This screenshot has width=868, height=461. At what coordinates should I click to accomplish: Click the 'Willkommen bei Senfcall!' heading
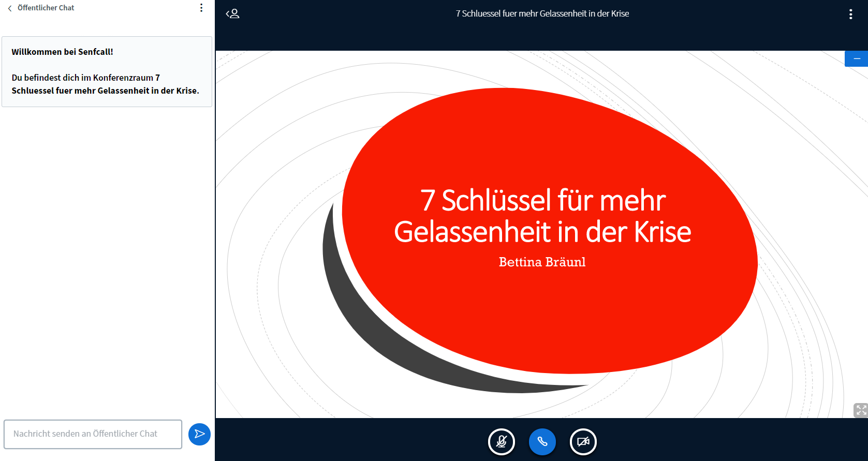62,52
